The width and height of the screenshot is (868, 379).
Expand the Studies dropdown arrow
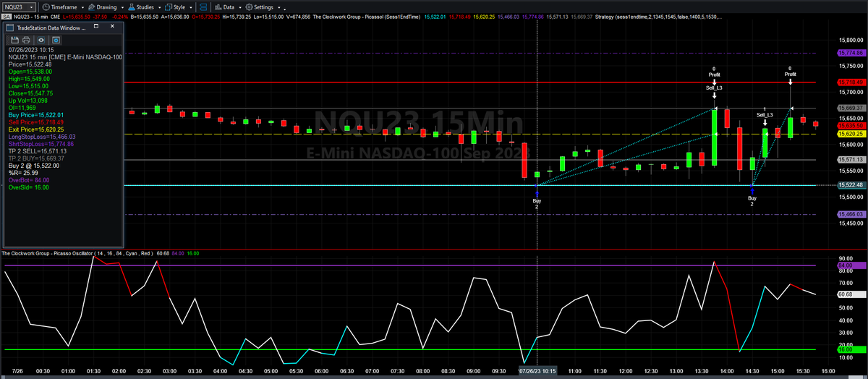[159, 8]
